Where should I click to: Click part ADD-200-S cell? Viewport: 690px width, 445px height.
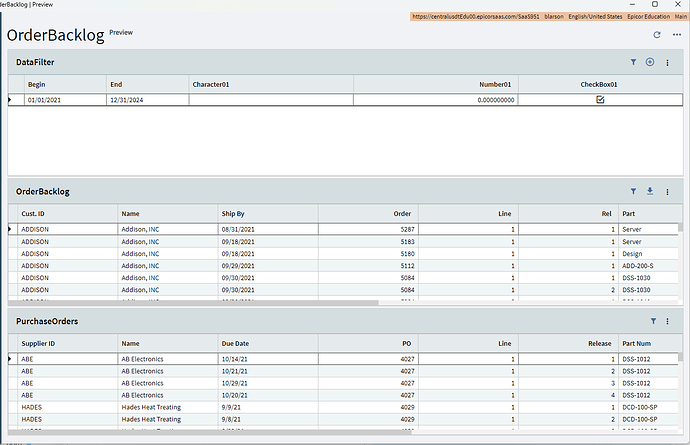coord(648,266)
